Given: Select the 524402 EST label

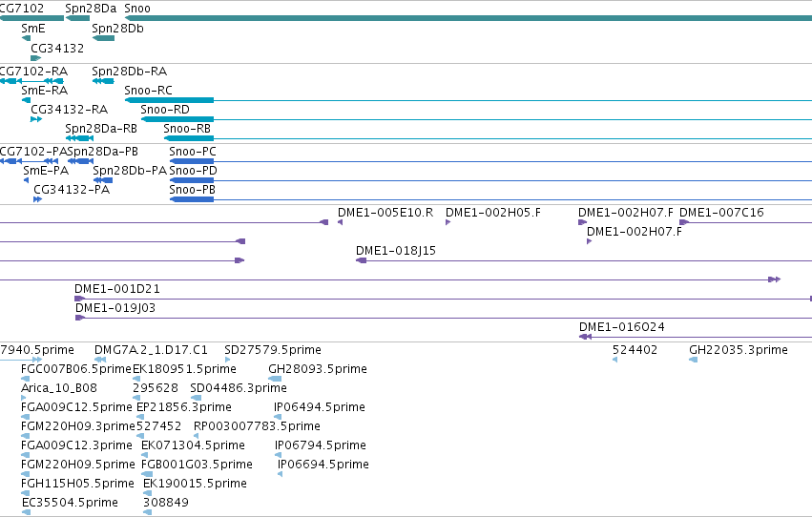Looking at the screenshot, I should [635, 350].
